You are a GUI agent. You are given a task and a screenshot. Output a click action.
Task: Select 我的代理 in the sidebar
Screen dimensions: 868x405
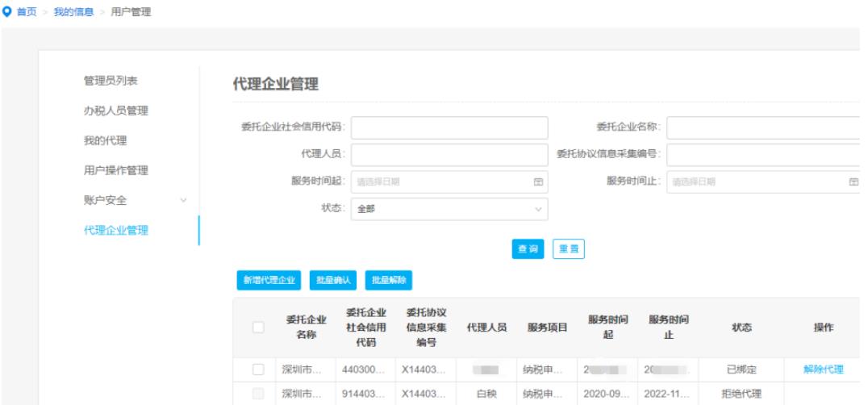click(105, 140)
